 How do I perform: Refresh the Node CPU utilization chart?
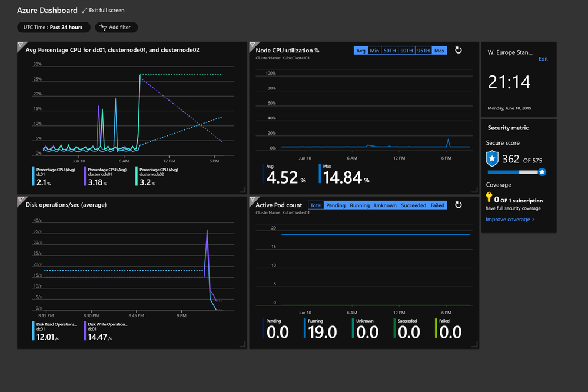click(459, 50)
